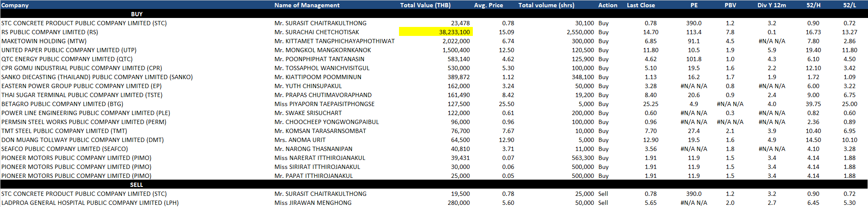Click the Last Close column header

641,5
